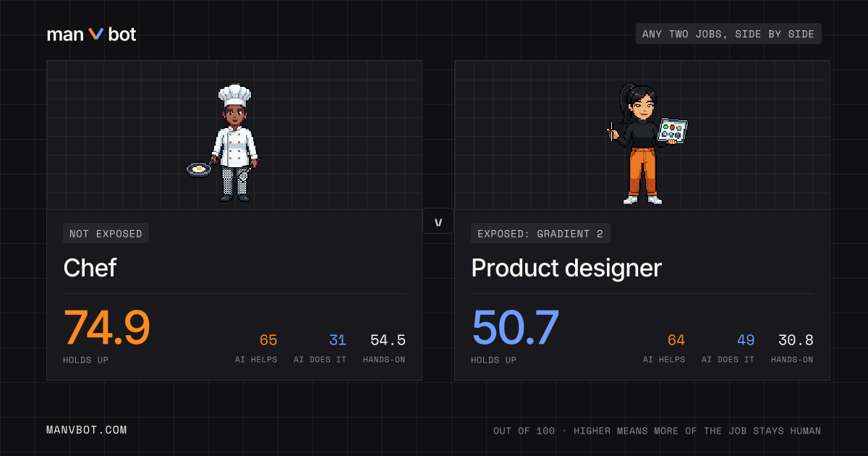
Task: Click the Product designer 'AI does it' value 49
Action: (746, 340)
